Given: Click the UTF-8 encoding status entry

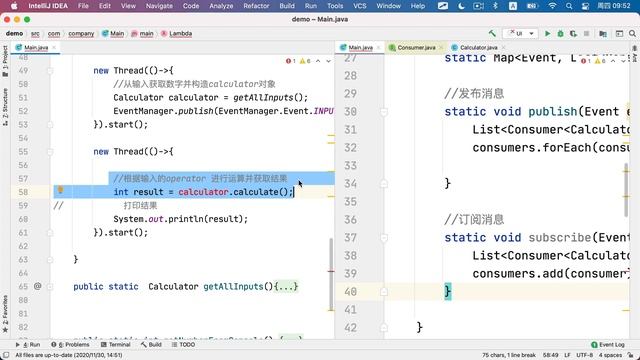Looking at the screenshot, I should [584, 355].
